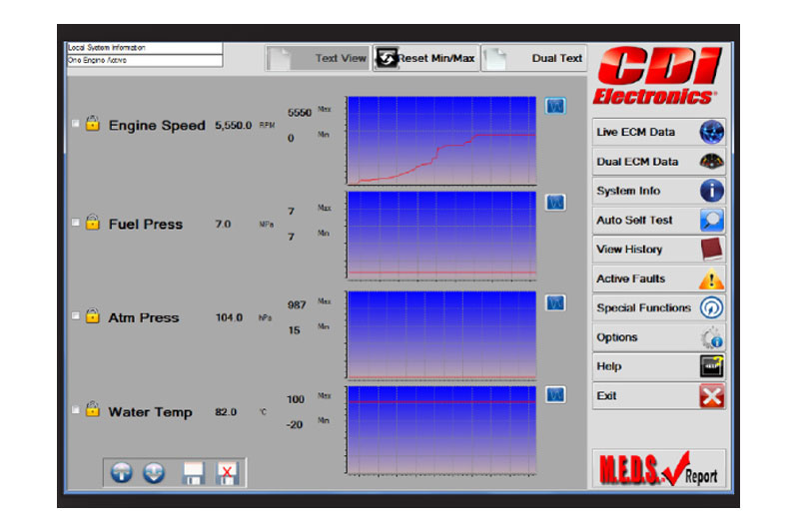Click graph icon beside Fuel Press chart
This screenshot has height=532, width=799.
coord(555,201)
